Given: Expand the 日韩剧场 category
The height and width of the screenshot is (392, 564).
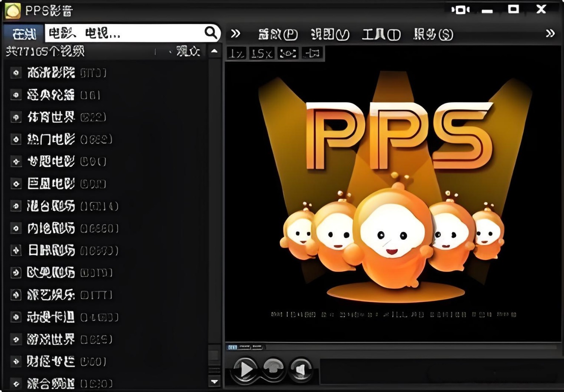Looking at the screenshot, I should pyautogui.click(x=16, y=250).
